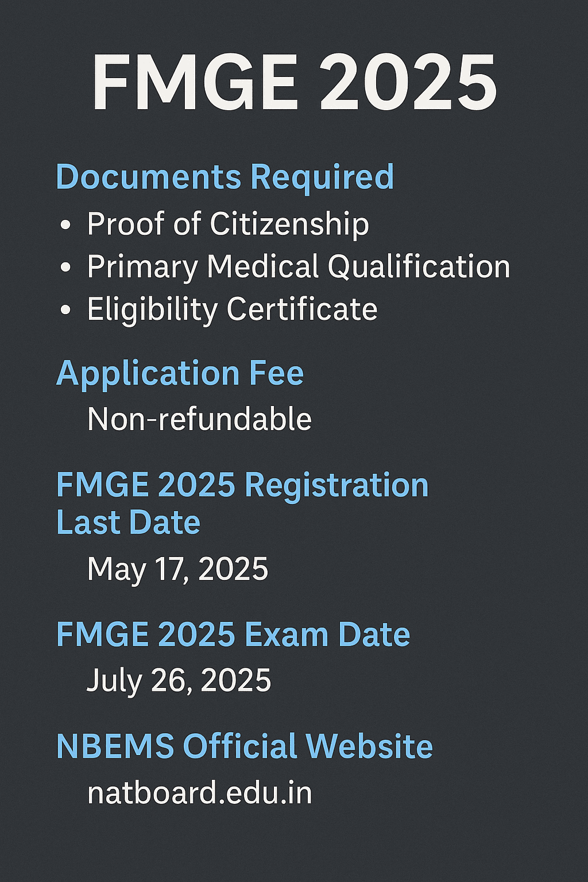Click the Eligibility Certificate bullet item

pos(233,310)
